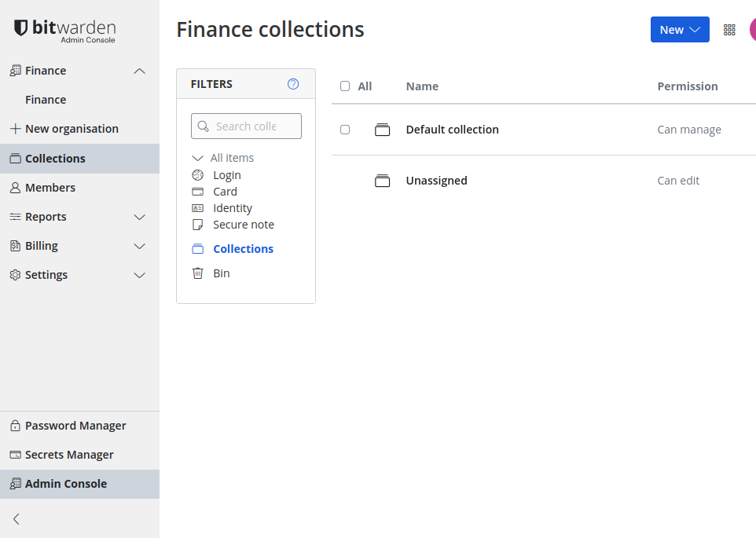Collapse the sidebar with the left arrow
Viewport: 756px width, 538px height.
[17, 518]
